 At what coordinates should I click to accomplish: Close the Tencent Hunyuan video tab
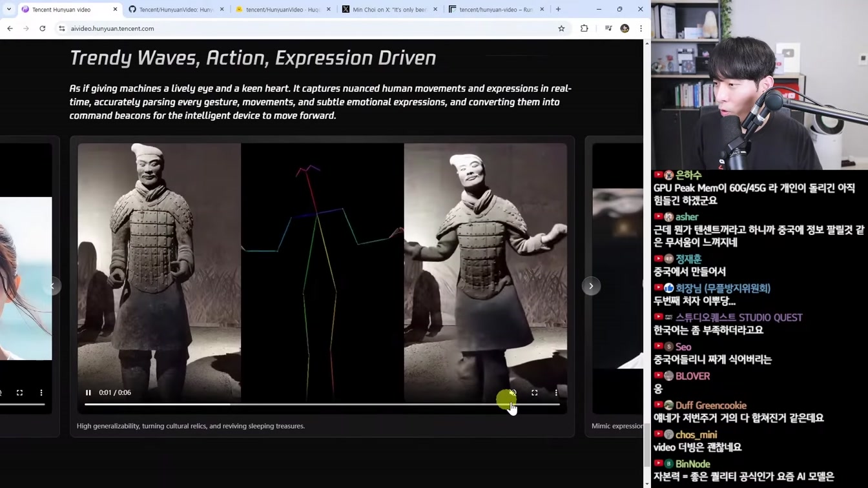(x=115, y=10)
